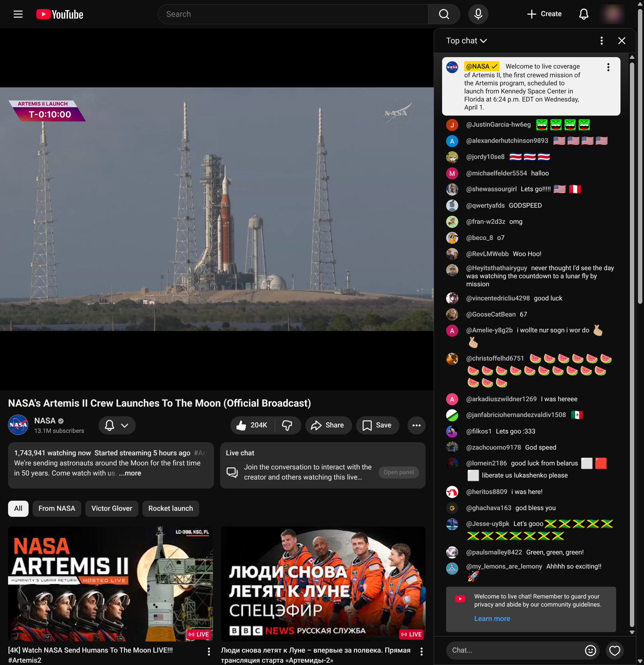The height and width of the screenshot is (665, 644).
Task: Click the chat text 'Green, green, green!'
Action: (x=555, y=552)
